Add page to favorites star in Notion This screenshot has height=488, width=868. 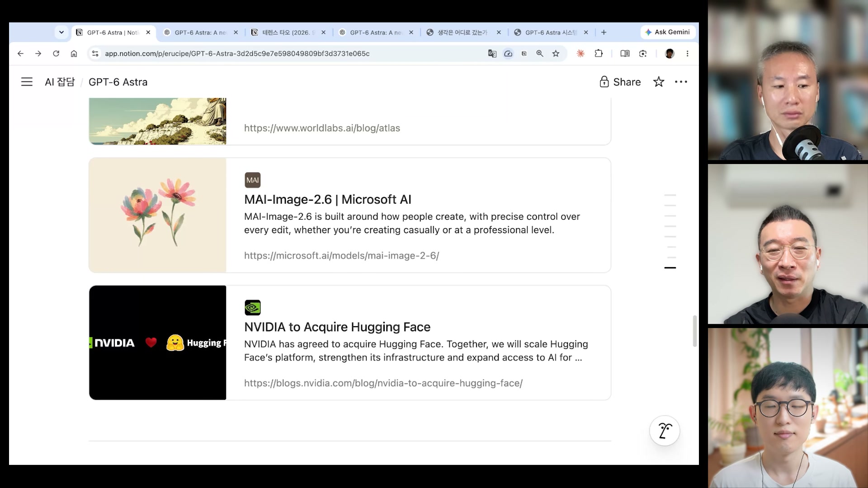659,82
